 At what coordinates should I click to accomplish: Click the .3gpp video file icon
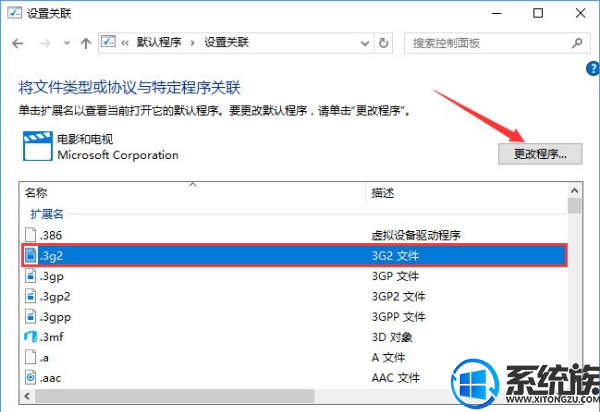point(31,316)
